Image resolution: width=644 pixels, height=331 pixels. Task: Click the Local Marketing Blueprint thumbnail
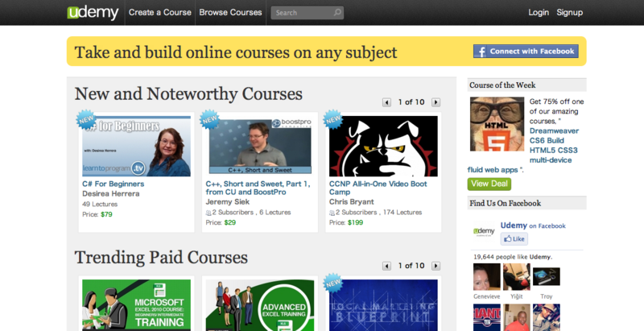(384, 305)
